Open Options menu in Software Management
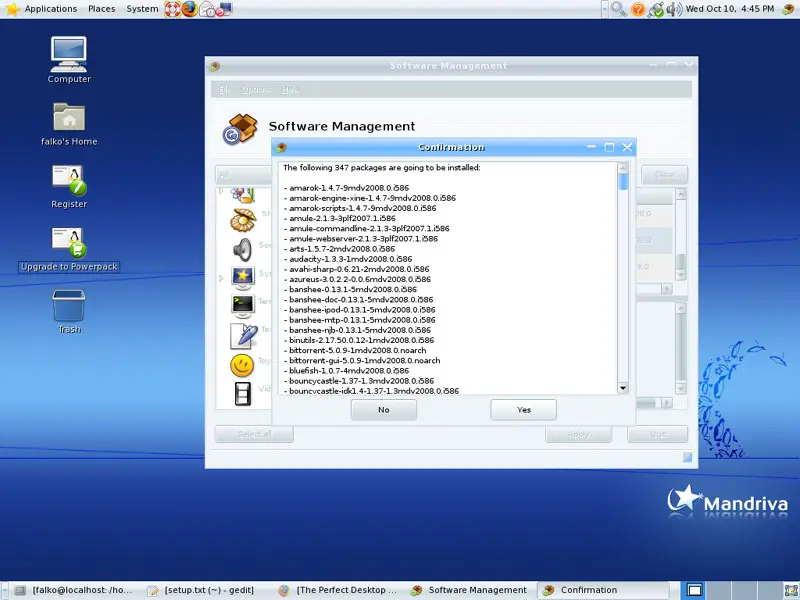Screen dimensions: 800x600 [256, 90]
